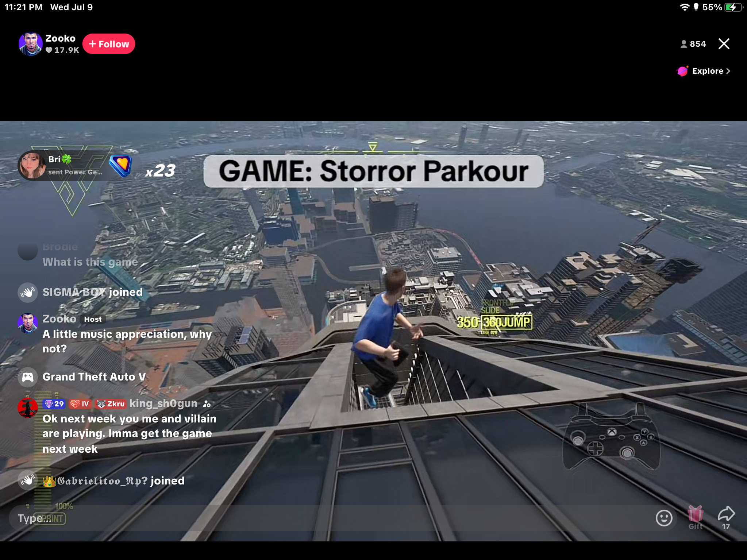Viewport: 747px width, 560px height.
Task: Tap the Follow button next to Zooko
Action: (x=109, y=44)
